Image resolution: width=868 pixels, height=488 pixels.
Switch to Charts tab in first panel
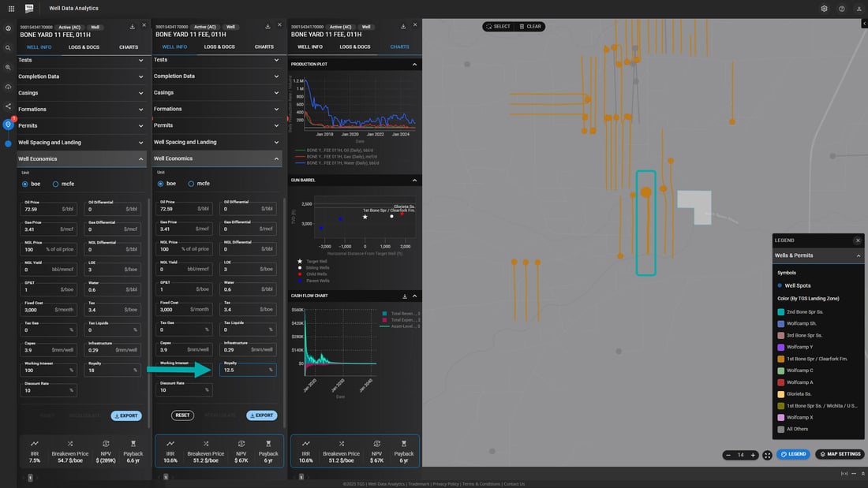point(129,47)
